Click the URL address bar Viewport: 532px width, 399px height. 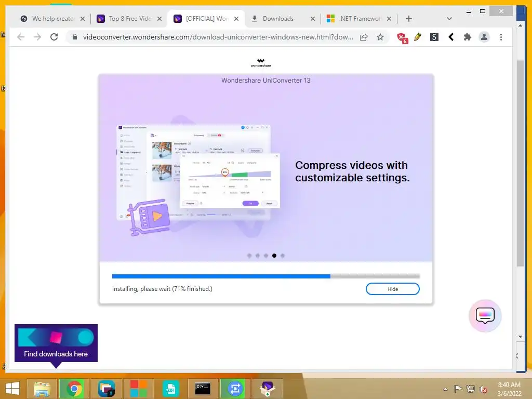[x=218, y=37]
